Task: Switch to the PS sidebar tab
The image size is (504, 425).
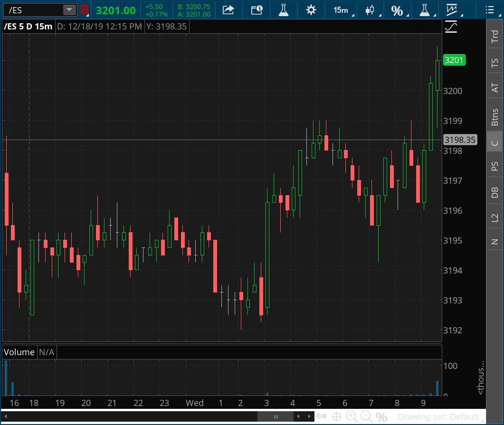Action: [494, 166]
